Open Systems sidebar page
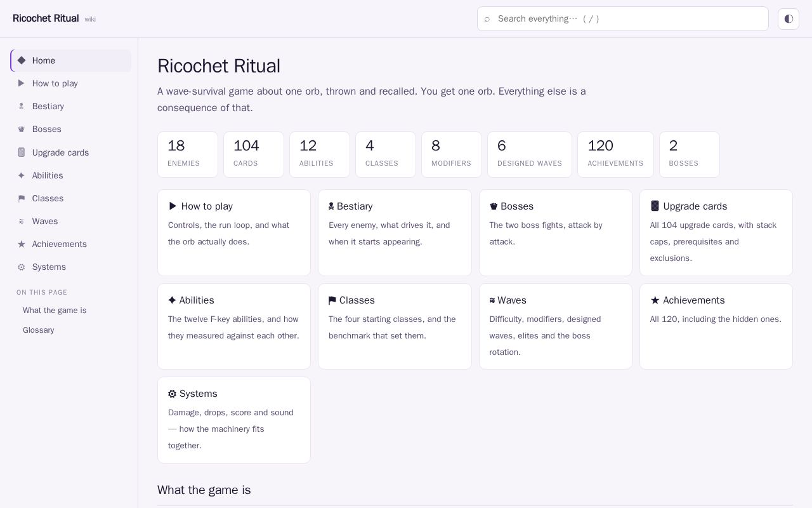This screenshot has height=508, width=812. click(71, 267)
